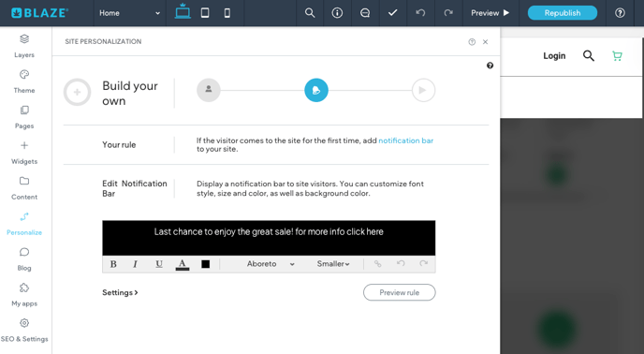Open the Widgets panel
The image size is (644, 354).
[x=24, y=153]
